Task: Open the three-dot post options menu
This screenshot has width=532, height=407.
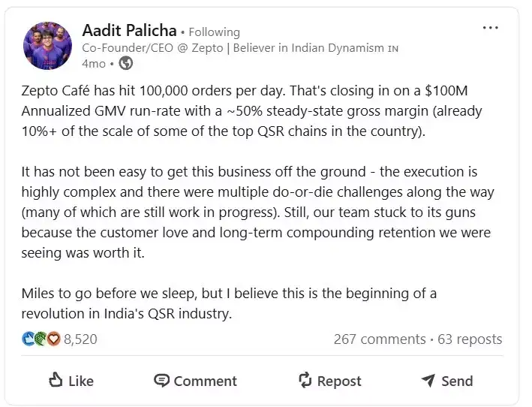Action: pyautogui.click(x=490, y=28)
